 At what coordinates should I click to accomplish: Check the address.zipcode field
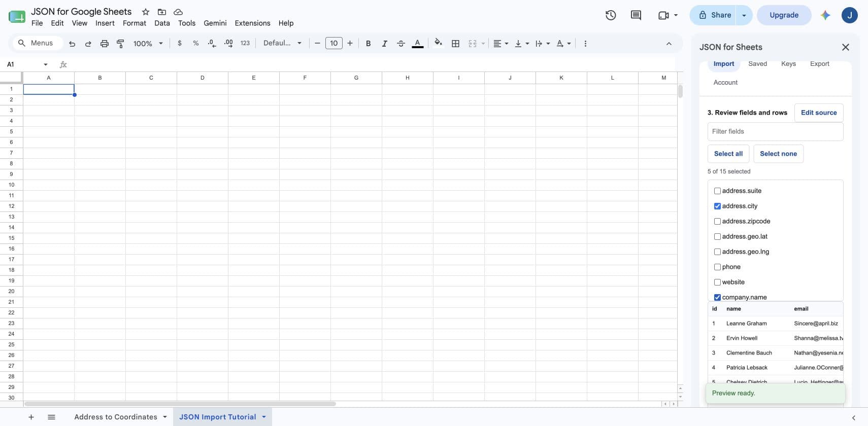717,222
